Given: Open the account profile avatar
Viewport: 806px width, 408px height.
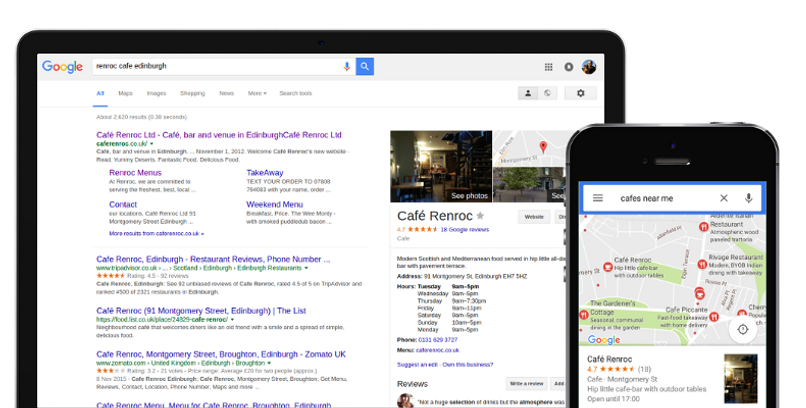Looking at the screenshot, I should [589, 67].
